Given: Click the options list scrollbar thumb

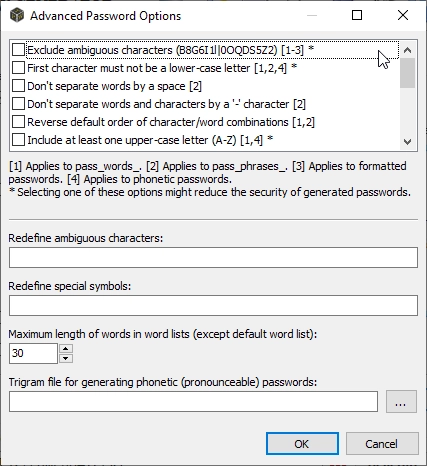Looking at the screenshot, I should click(x=407, y=73).
